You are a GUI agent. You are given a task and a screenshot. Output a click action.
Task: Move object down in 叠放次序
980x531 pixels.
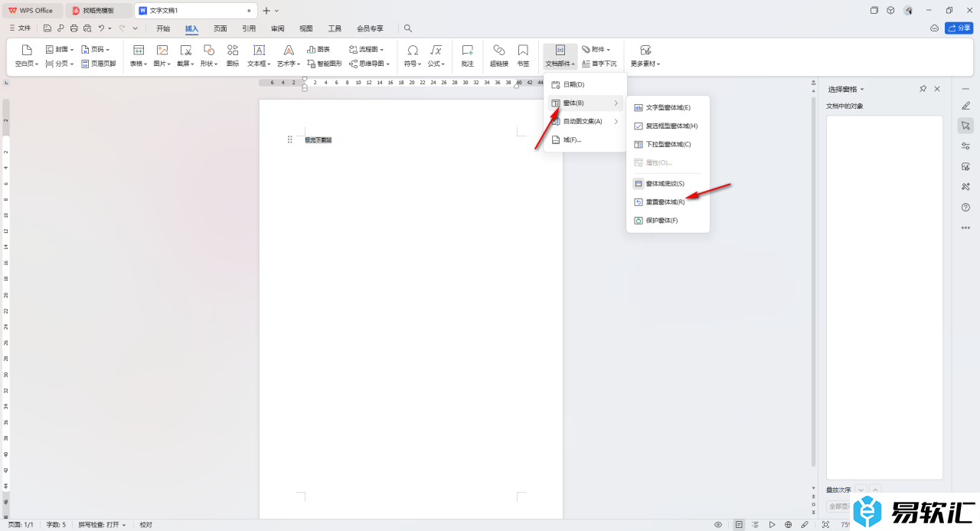(x=861, y=490)
